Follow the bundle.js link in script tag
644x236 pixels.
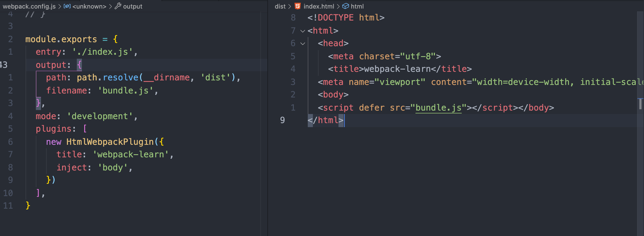438,108
